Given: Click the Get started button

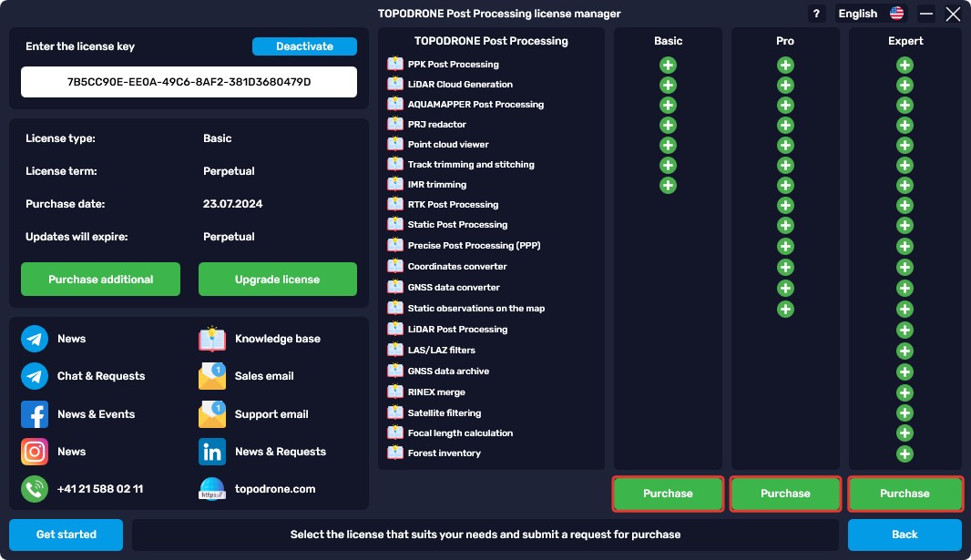Looking at the screenshot, I should coord(66,535).
